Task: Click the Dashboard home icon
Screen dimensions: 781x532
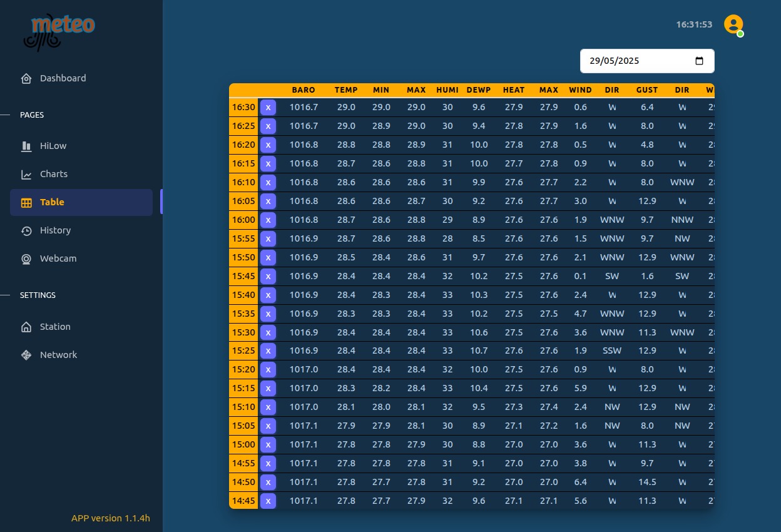Action: 26,78
